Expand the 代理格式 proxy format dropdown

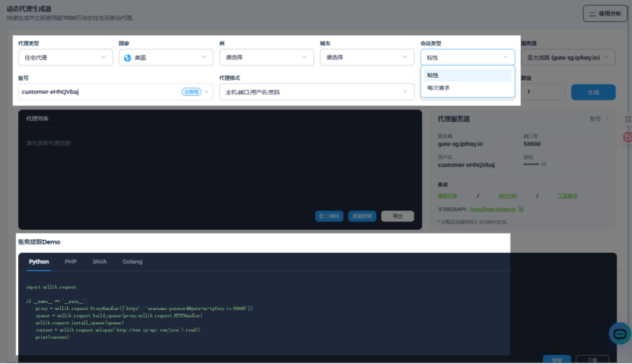coord(315,91)
